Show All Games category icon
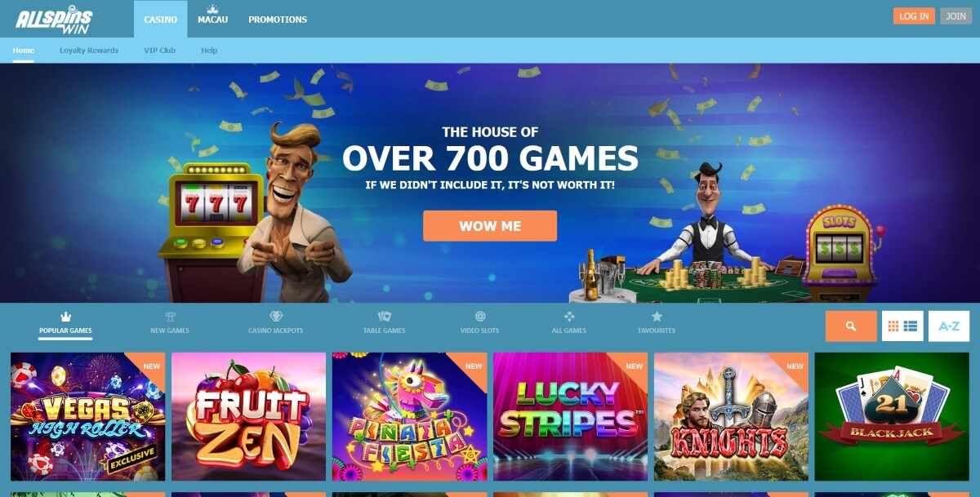 (569, 317)
